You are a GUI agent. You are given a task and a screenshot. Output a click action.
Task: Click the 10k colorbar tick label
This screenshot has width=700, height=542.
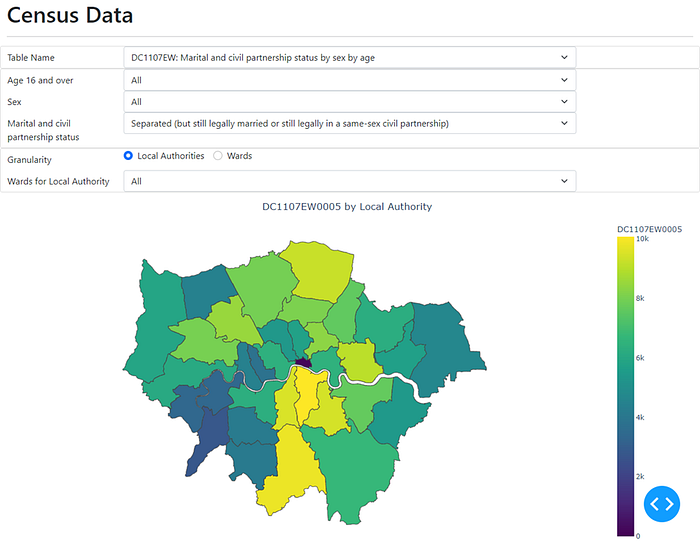pos(642,239)
